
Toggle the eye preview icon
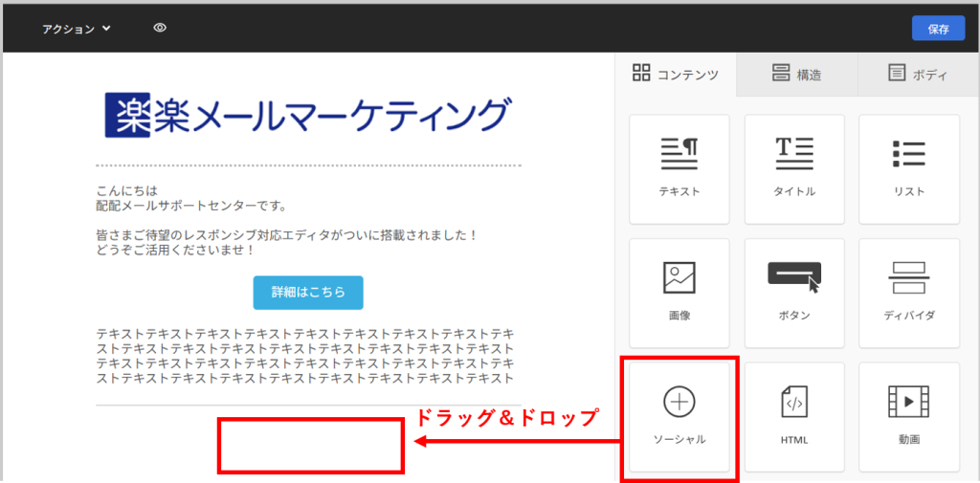tap(160, 28)
